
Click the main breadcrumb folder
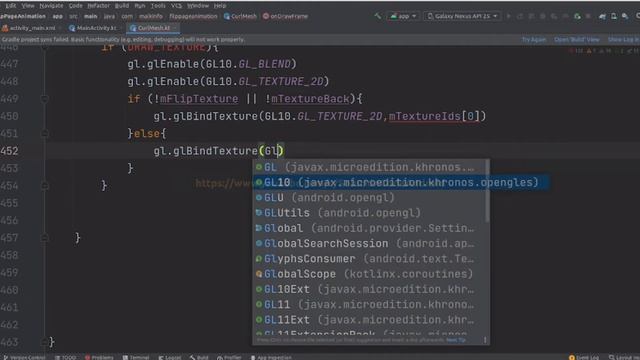tap(91, 16)
